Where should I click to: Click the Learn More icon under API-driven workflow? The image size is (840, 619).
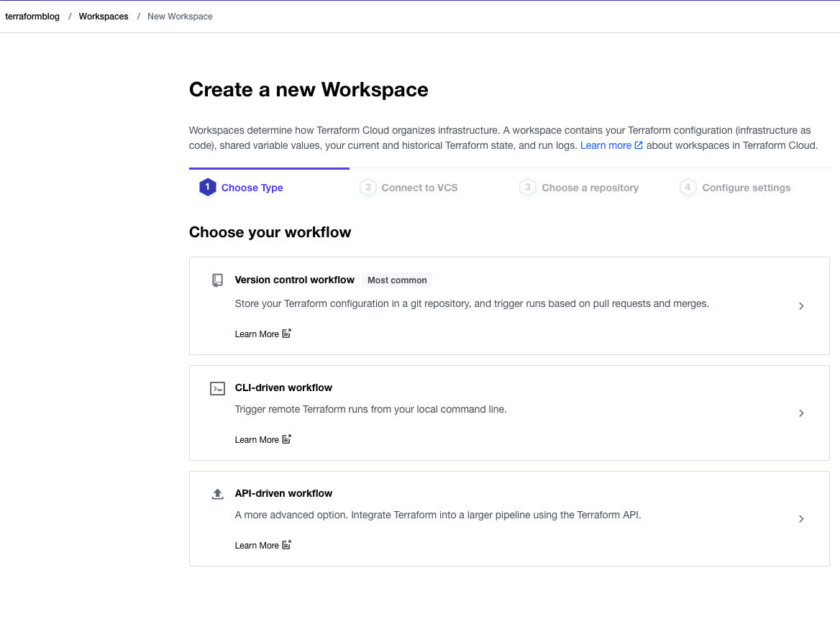pyautogui.click(x=287, y=544)
